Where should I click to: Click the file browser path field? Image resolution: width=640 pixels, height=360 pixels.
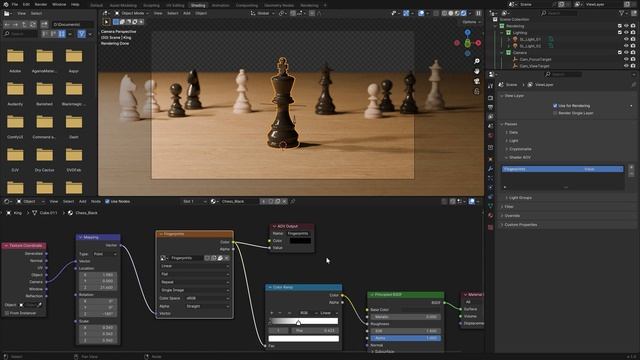point(72,24)
